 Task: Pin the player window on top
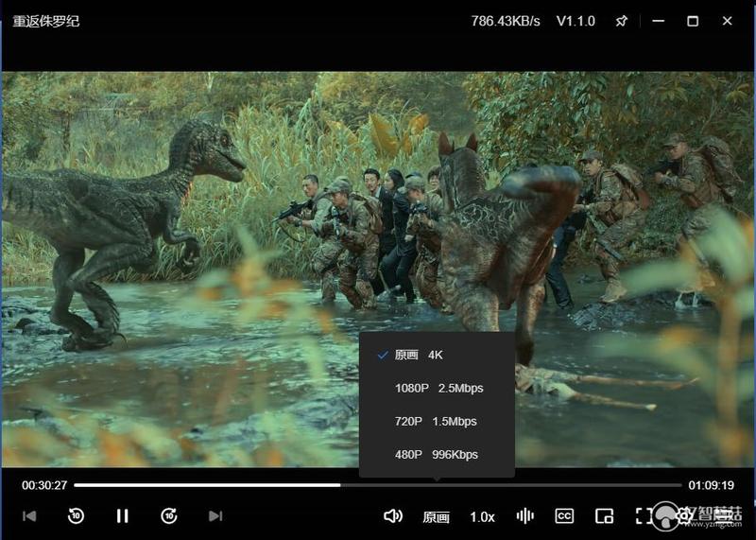(622, 21)
